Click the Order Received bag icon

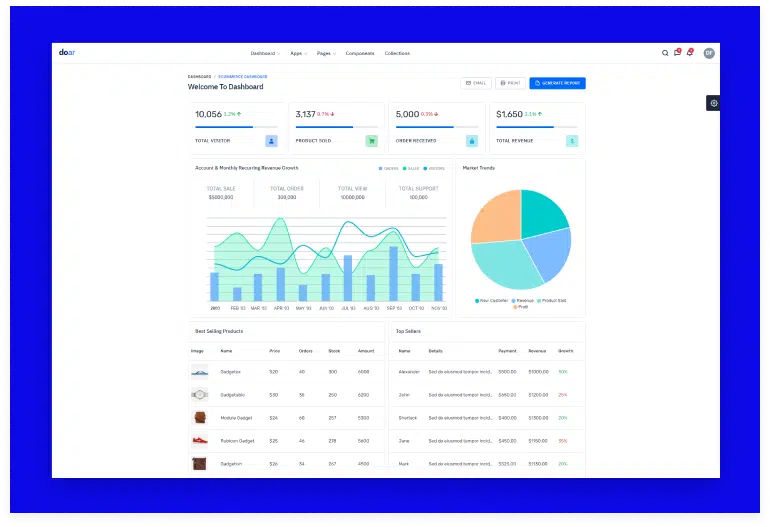[x=472, y=141]
